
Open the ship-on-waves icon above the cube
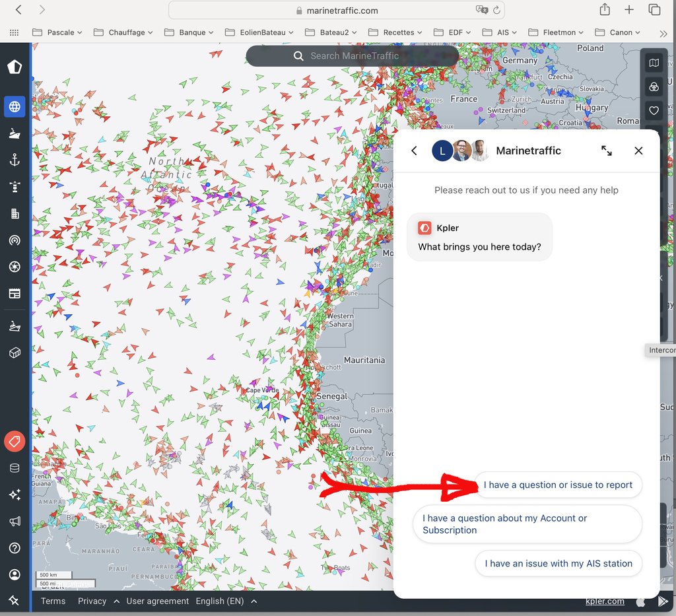tap(15, 326)
